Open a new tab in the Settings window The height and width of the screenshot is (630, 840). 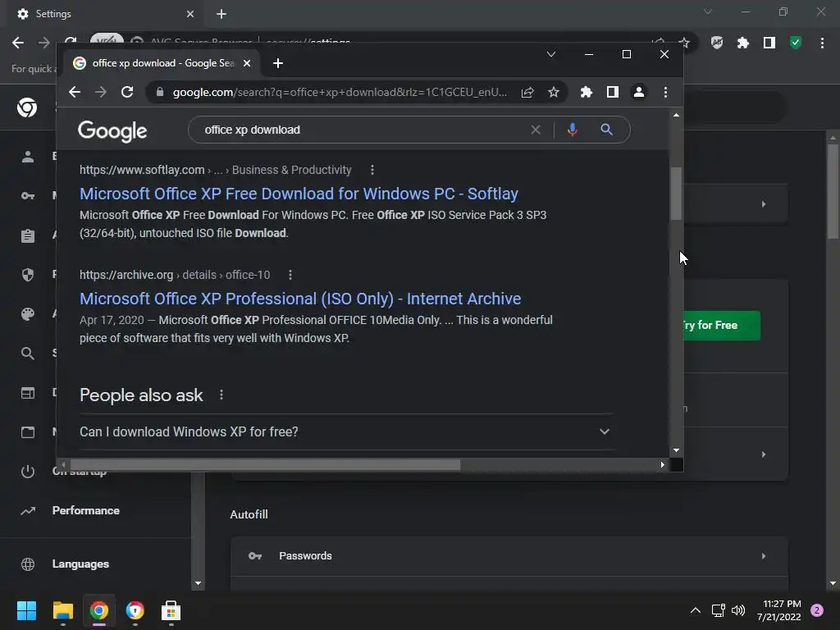point(221,14)
